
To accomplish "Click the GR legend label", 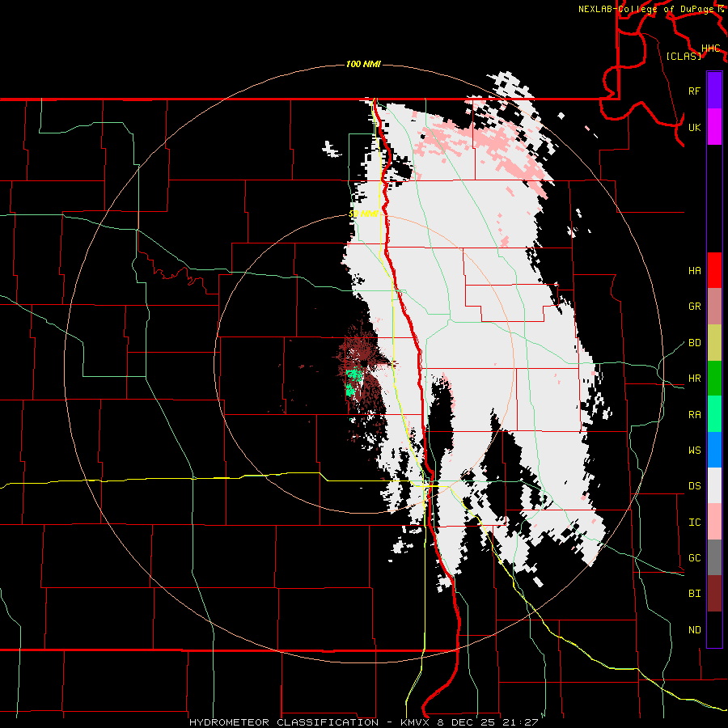I will [x=694, y=307].
